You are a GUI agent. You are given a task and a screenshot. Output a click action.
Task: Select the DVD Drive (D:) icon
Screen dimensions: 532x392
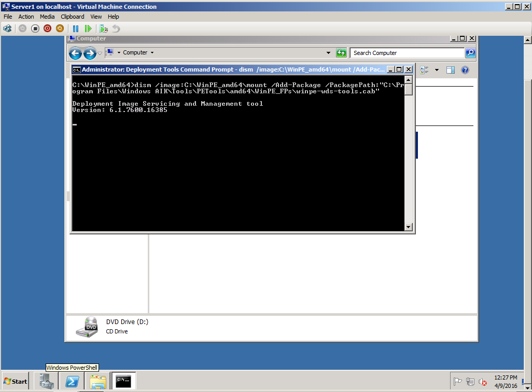tap(87, 327)
